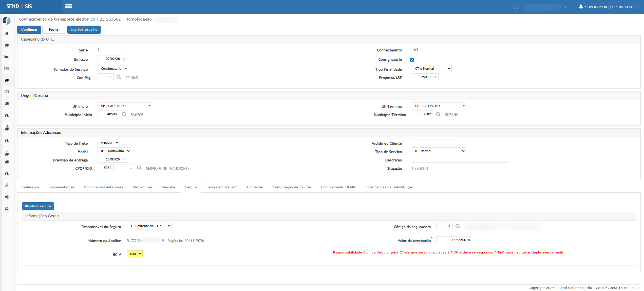This screenshot has height=291, width=644.
Task: Click the gears settings sidebar icon
Action: pyautogui.click(x=7, y=197)
